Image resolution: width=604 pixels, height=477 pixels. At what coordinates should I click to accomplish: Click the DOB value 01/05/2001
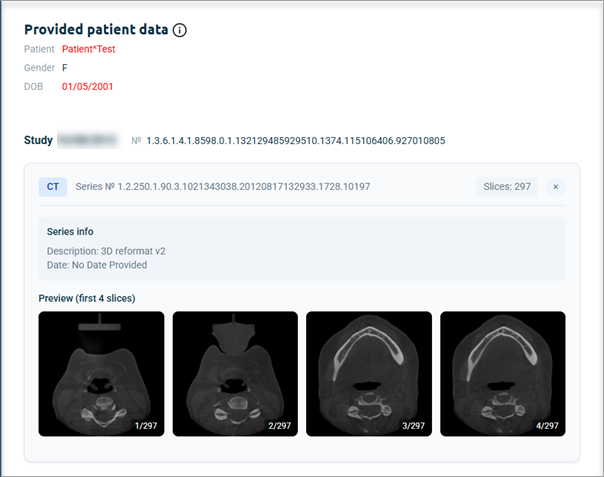pyautogui.click(x=87, y=87)
